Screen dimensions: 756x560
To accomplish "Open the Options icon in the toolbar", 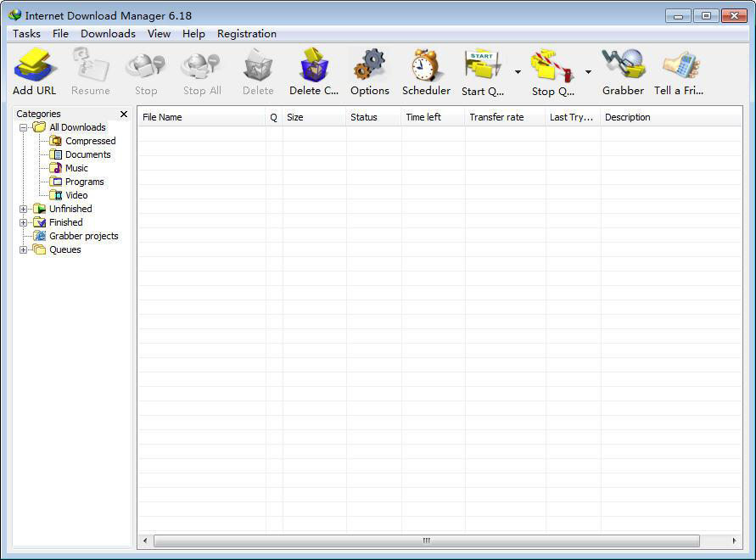I will [369, 66].
